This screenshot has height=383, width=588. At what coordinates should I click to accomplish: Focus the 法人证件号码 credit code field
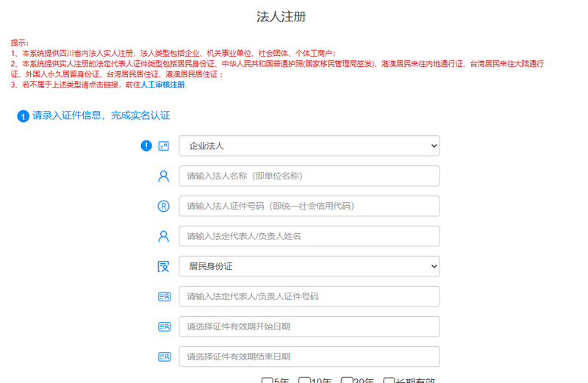(x=309, y=207)
